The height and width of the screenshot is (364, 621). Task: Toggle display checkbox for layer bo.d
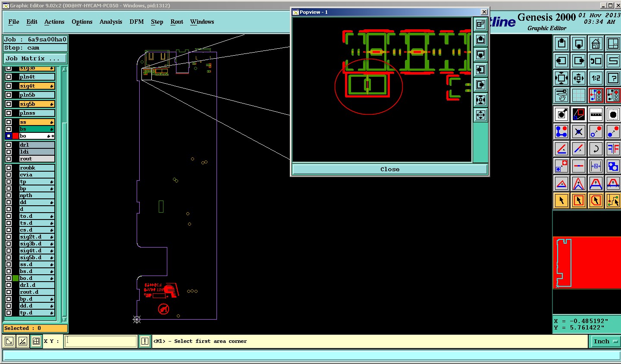click(9, 278)
